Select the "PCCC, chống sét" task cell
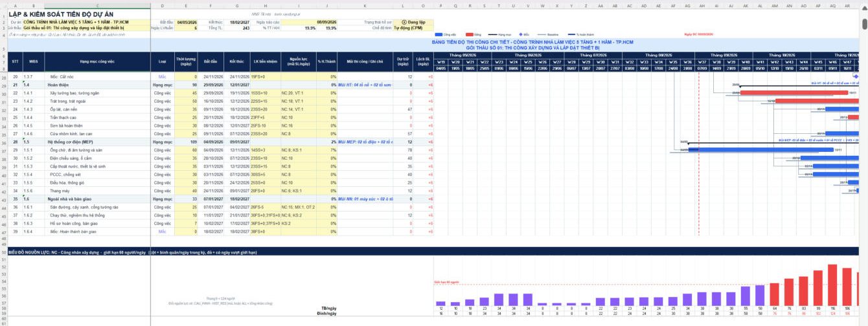Image resolution: width=868 pixels, height=326 pixels. [98, 175]
